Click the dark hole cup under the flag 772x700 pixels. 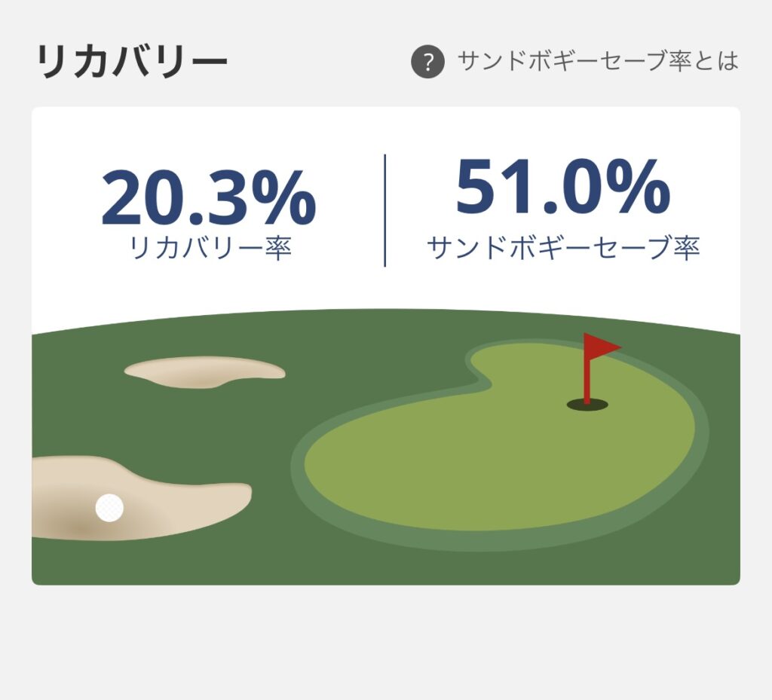coord(587,405)
